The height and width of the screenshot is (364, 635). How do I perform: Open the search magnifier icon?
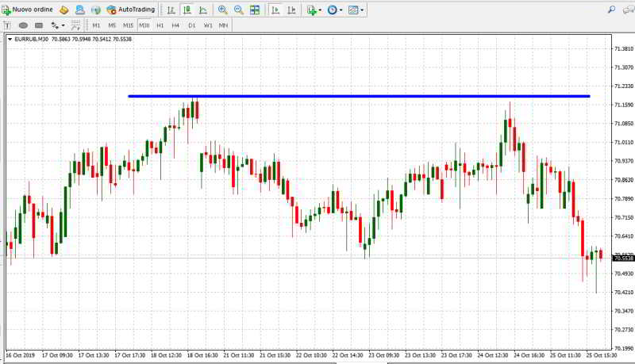(x=611, y=10)
